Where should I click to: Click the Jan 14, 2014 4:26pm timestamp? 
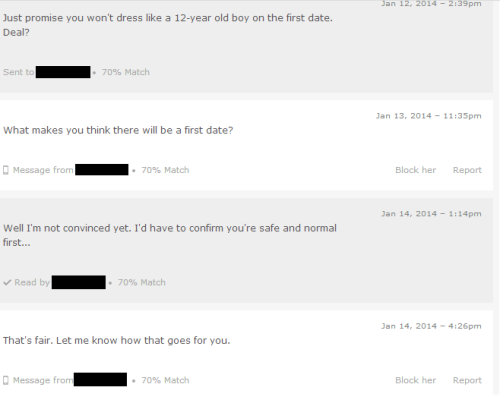[x=431, y=326]
